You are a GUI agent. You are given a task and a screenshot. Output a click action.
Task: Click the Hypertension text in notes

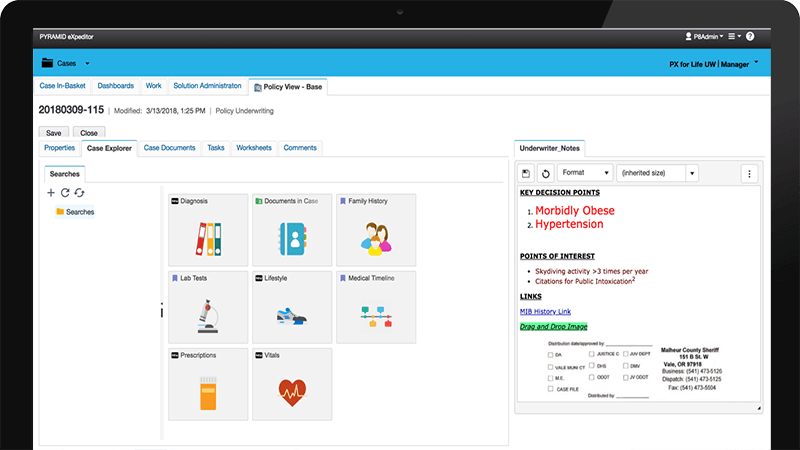coord(569,224)
